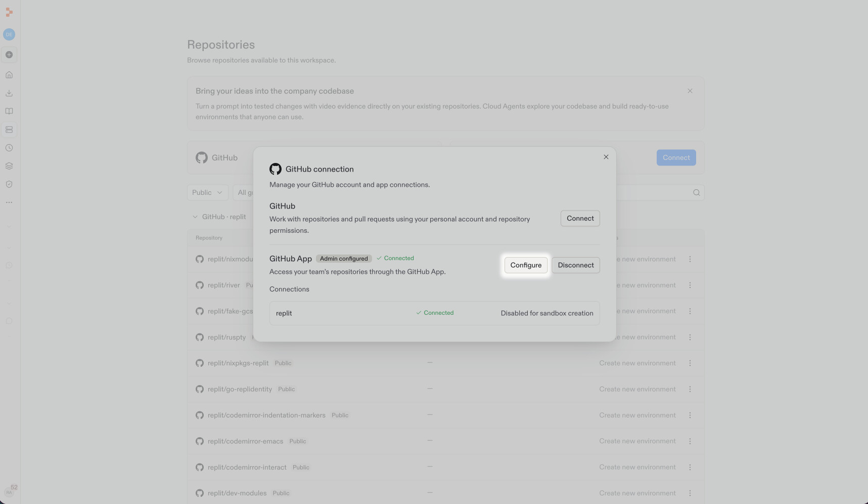Open kebab menu for replit/nixpkgs-replit row
The width and height of the screenshot is (868, 504).
[690, 363]
